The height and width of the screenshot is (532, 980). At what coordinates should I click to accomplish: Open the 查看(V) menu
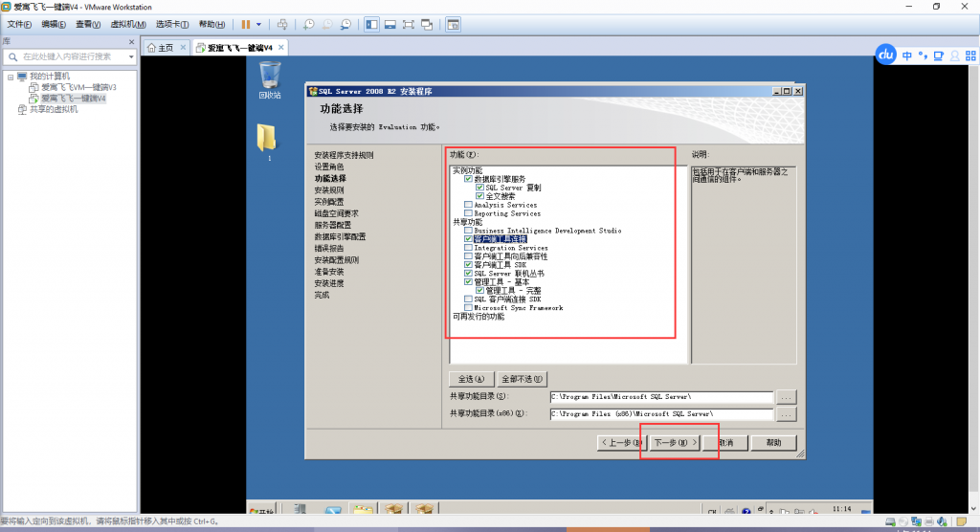88,24
